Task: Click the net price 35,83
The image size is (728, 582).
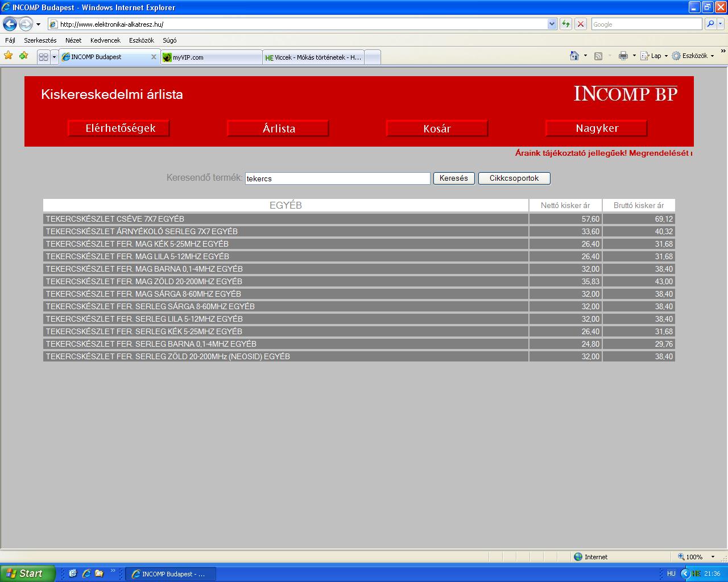Action: tap(590, 281)
